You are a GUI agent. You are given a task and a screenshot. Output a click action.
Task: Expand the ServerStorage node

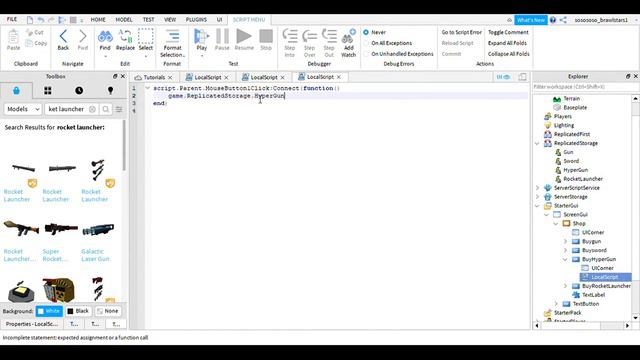pyautogui.click(x=537, y=197)
